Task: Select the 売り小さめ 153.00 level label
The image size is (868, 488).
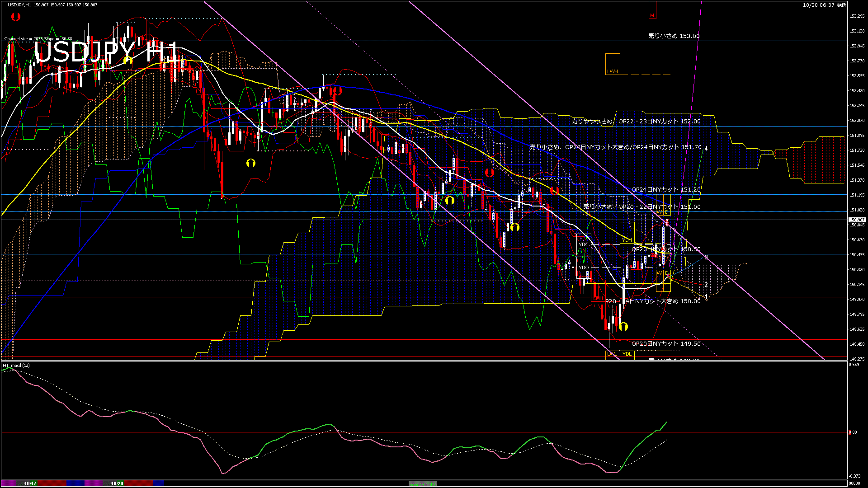Action: click(674, 36)
